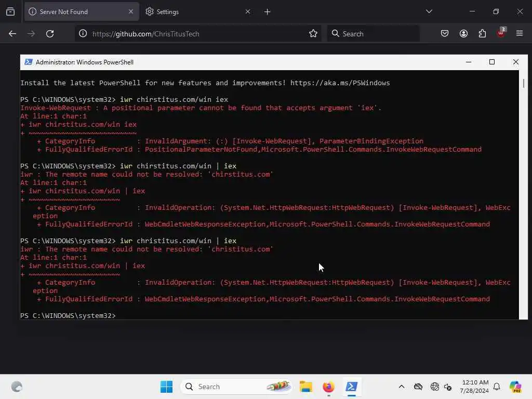Open network status tray icon
Viewport: 532px width, 399px height.
click(x=435, y=387)
